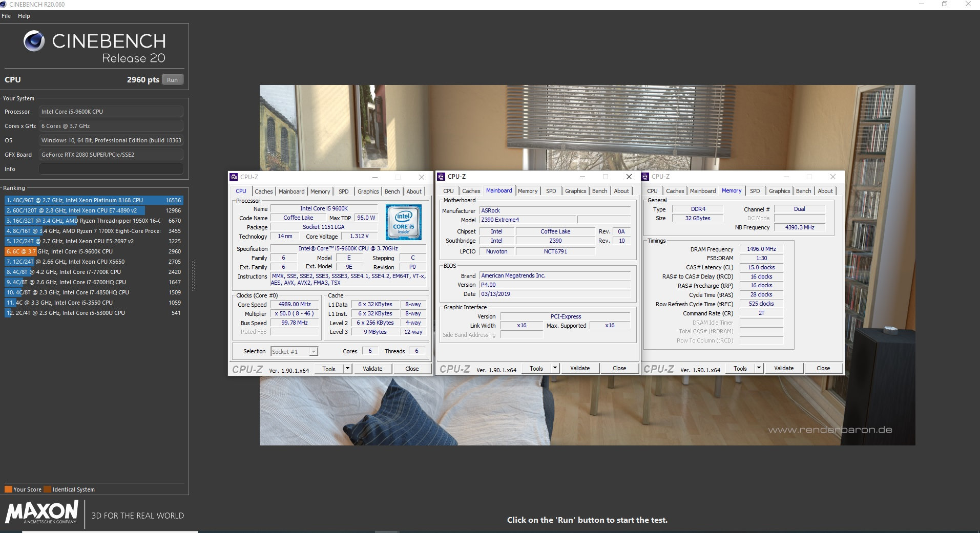This screenshot has height=533, width=980.
Task: Click the Core Voltage value 1.312 V
Action: pyautogui.click(x=359, y=236)
